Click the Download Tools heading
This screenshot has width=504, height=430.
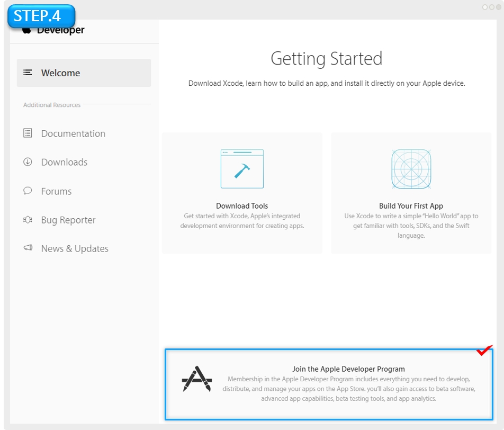click(x=242, y=206)
